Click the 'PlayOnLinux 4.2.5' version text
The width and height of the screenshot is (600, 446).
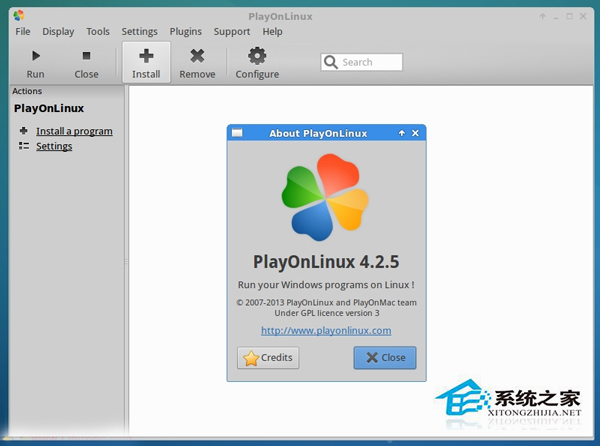pos(326,262)
